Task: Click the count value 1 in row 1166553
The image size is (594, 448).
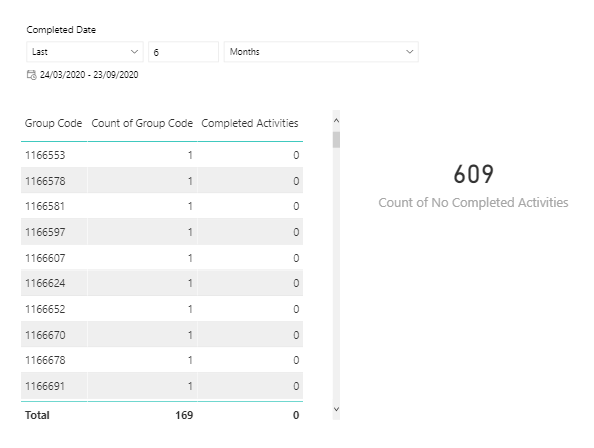Action: [x=190, y=155]
